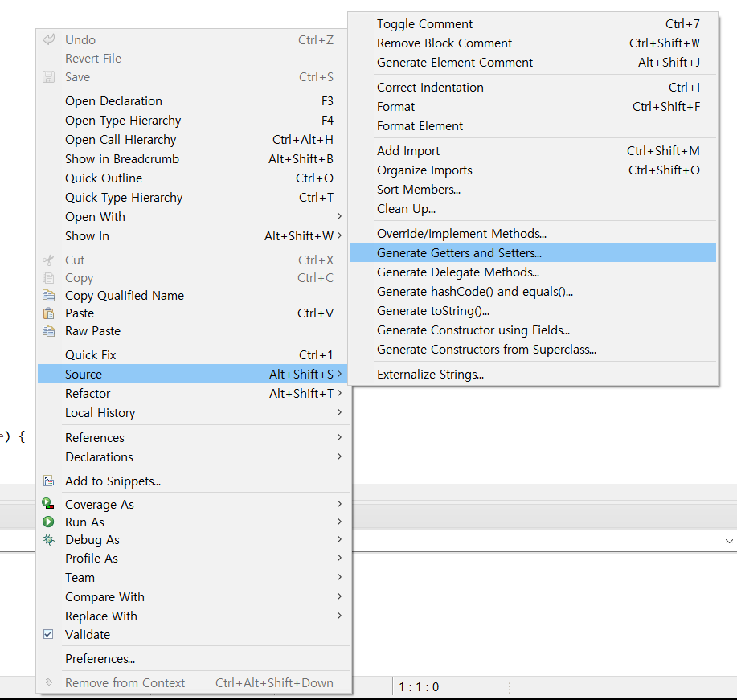The image size is (737, 700).
Task: Select Generate Element Comment
Action: point(533,63)
